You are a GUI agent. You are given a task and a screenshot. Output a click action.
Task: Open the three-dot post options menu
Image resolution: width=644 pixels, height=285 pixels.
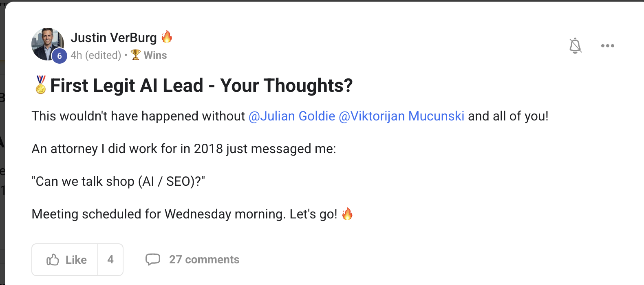click(x=607, y=46)
